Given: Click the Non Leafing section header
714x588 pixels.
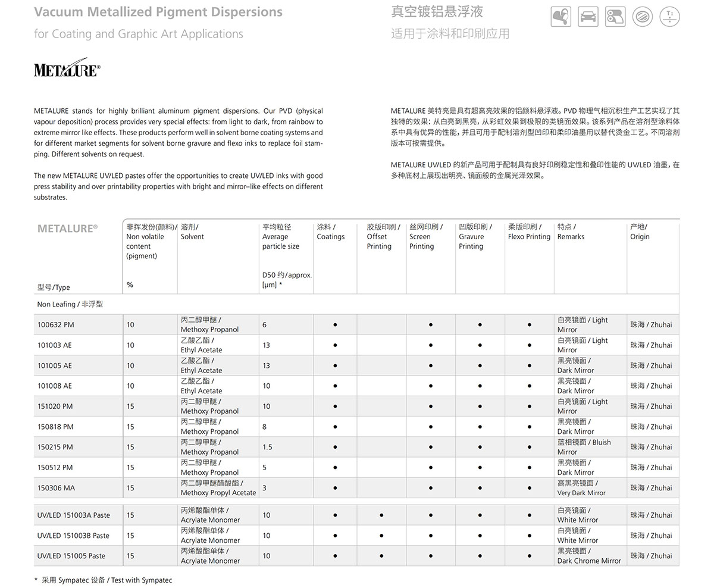Looking at the screenshot, I should 70,304.
